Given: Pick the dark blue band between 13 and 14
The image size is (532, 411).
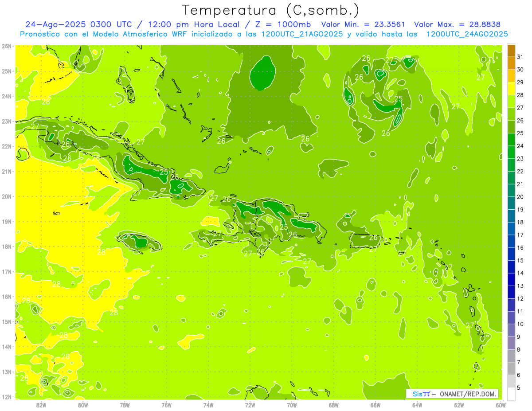Looking at the screenshot, I should click(511, 279).
